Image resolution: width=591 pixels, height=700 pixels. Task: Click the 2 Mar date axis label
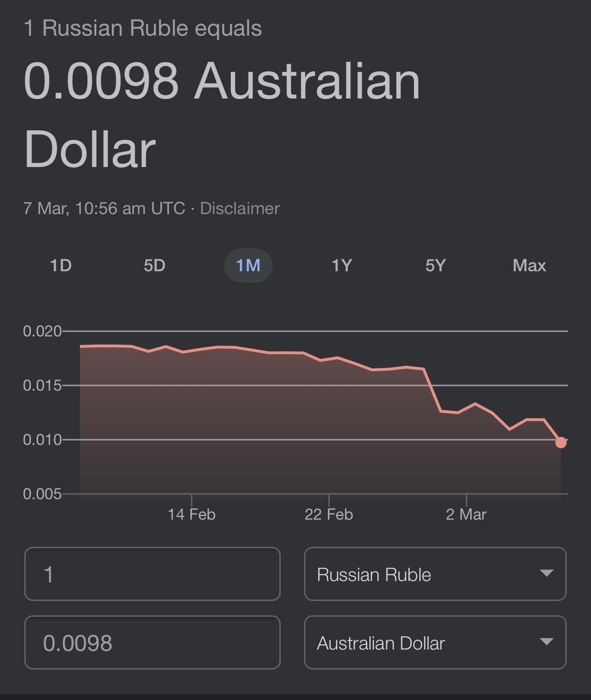point(466,514)
